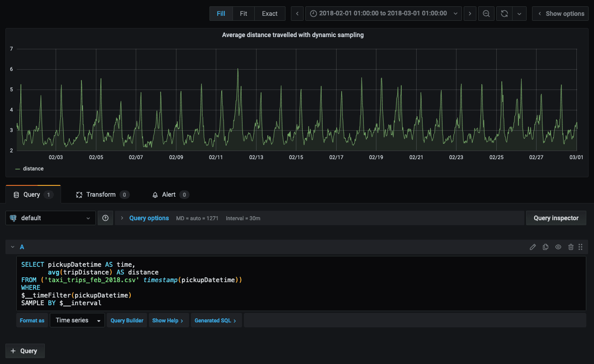Switch to the Exact view mode
594x364 pixels.
pos(270,14)
